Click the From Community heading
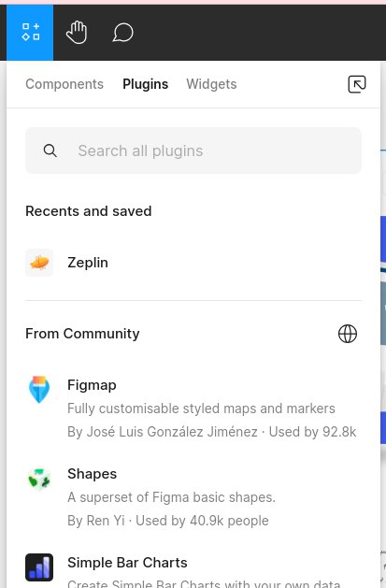This screenshot has height=588, width=386. click(x=82, y=334)
